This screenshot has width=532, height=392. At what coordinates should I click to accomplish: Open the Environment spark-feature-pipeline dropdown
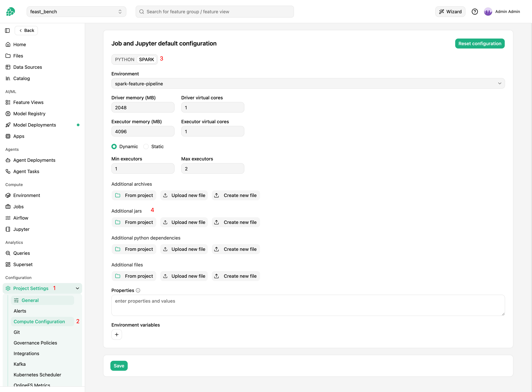click(x=308, y=84)
